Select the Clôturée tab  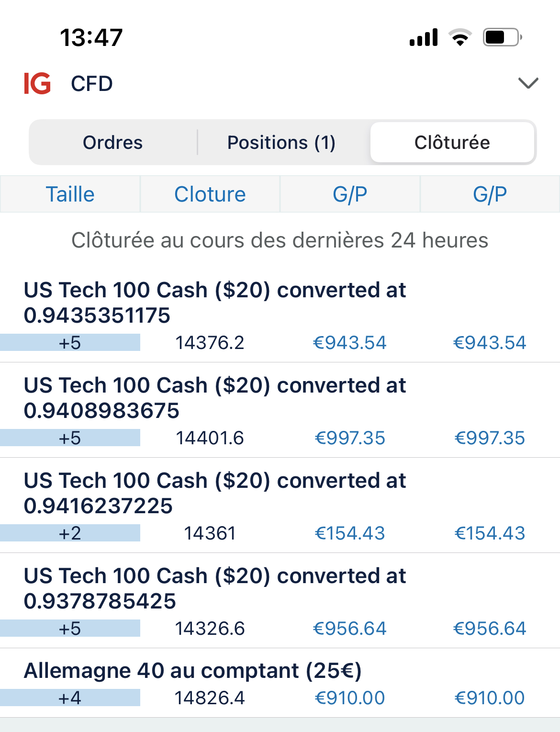click(x=452, y=142)
